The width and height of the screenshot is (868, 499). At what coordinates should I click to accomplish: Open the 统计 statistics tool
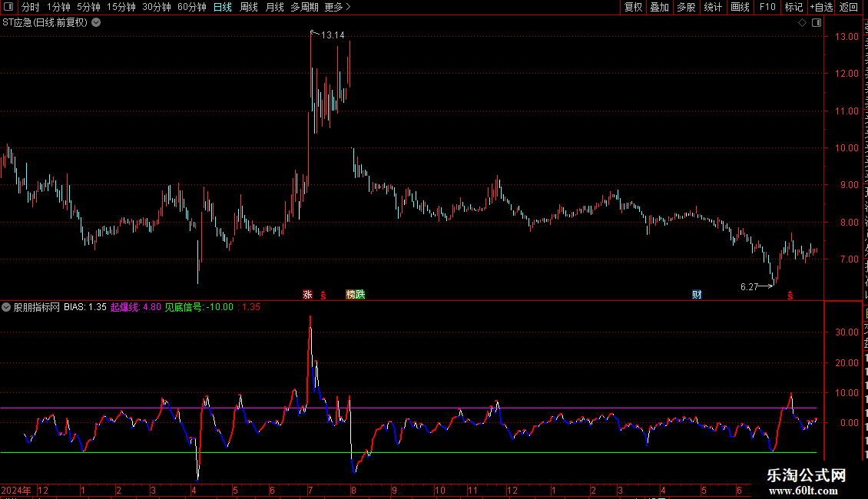(712, 7)
